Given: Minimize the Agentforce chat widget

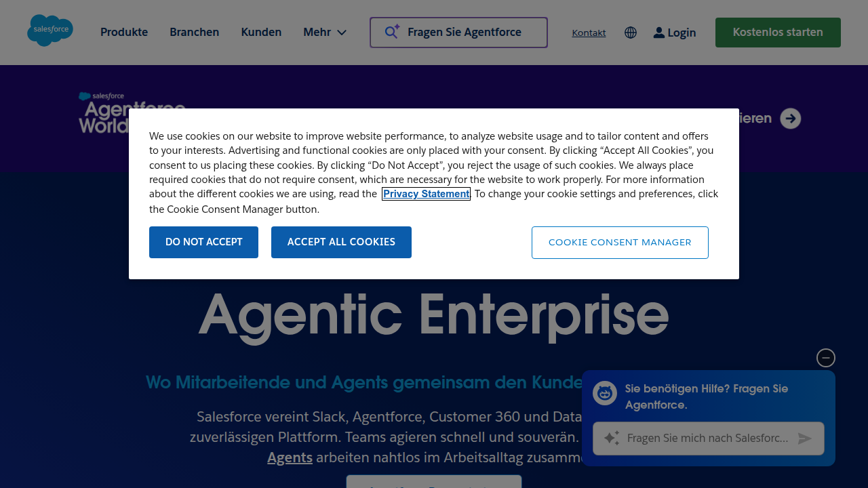Looking at the screenshot, I should (826, 358).
